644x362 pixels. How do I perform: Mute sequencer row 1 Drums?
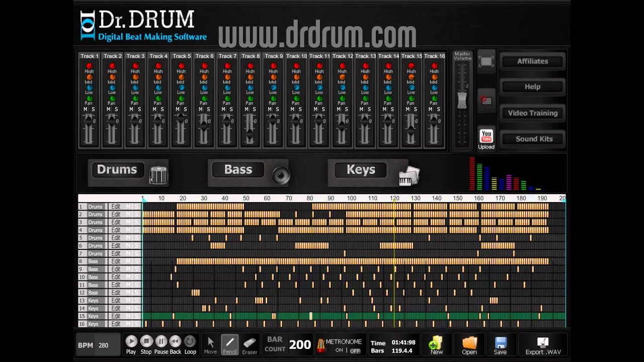pos(128,207)
